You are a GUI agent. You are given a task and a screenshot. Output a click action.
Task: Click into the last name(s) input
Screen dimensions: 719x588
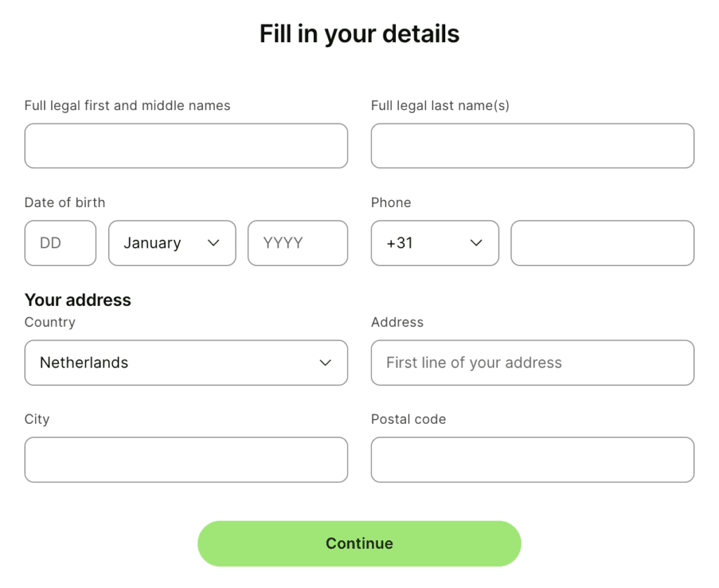(532, 146)
